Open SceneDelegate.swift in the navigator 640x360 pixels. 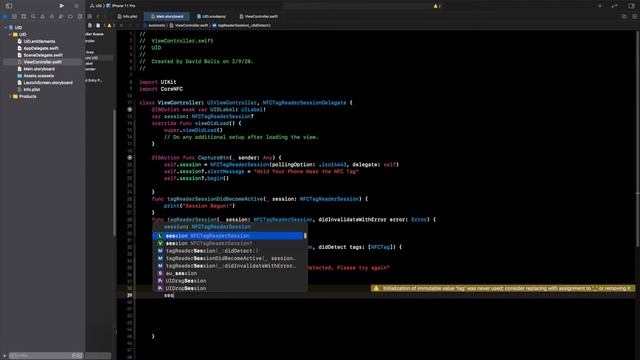point(40,55)
